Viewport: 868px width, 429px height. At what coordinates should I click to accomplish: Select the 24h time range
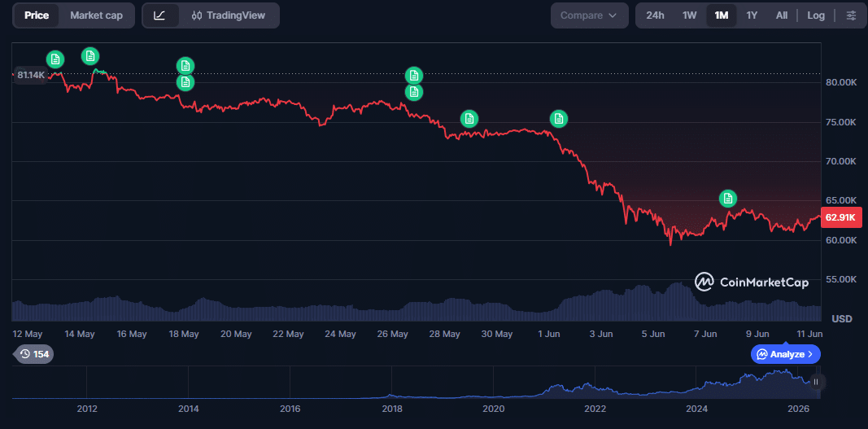[x=655, y=15]
